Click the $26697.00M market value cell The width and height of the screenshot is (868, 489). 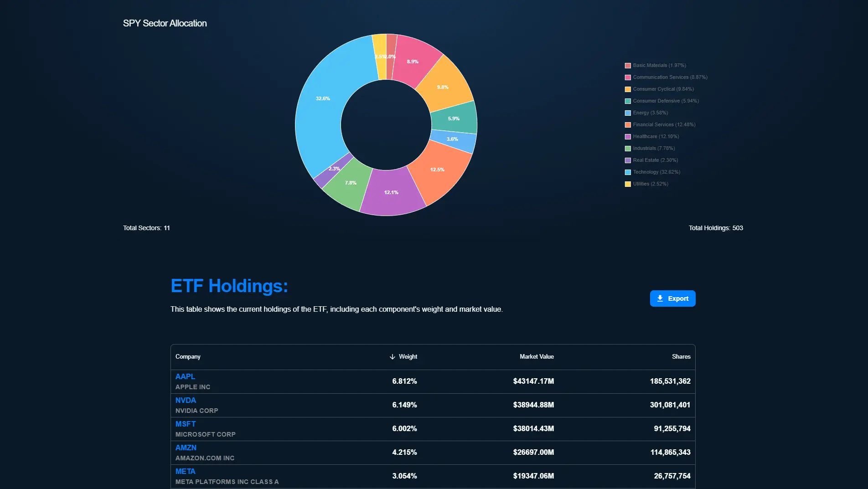533,453
